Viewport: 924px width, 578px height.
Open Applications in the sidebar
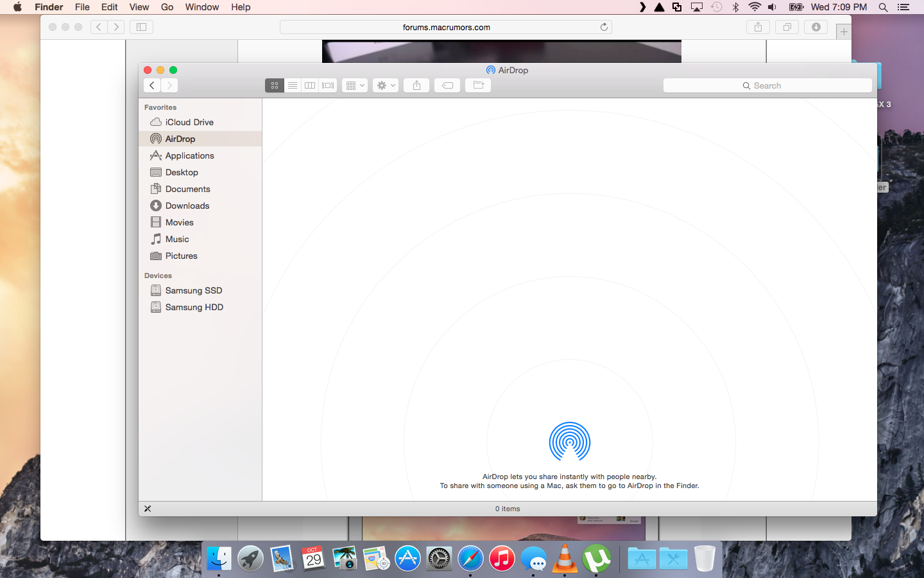200,155
